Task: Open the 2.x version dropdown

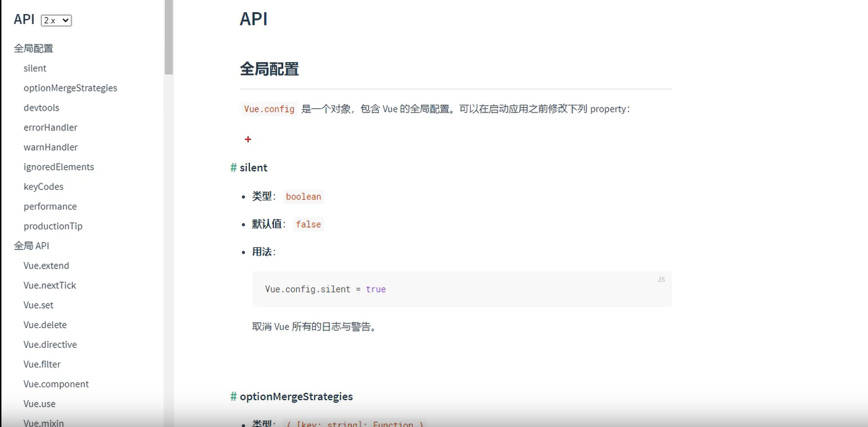Action: (x=57, y=21)
